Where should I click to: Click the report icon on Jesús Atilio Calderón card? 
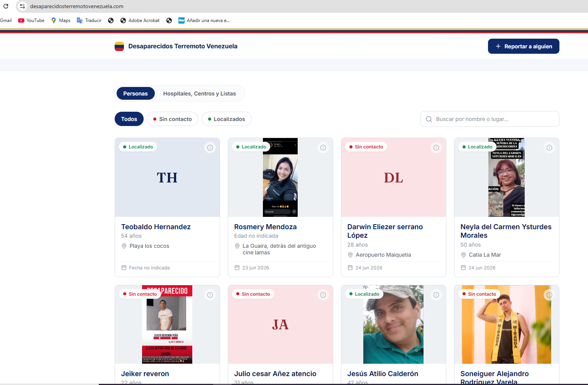pyautogui.click(x=436, y=295)
